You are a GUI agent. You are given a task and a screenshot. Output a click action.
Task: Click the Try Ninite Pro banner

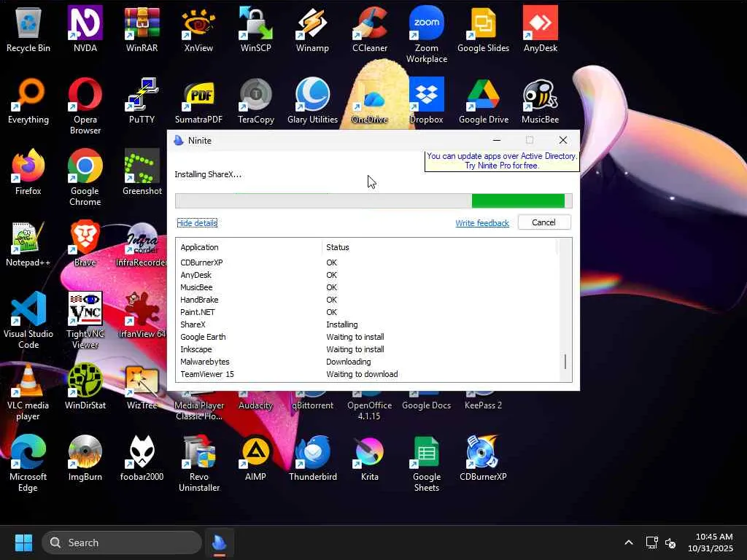click(502, 161)
